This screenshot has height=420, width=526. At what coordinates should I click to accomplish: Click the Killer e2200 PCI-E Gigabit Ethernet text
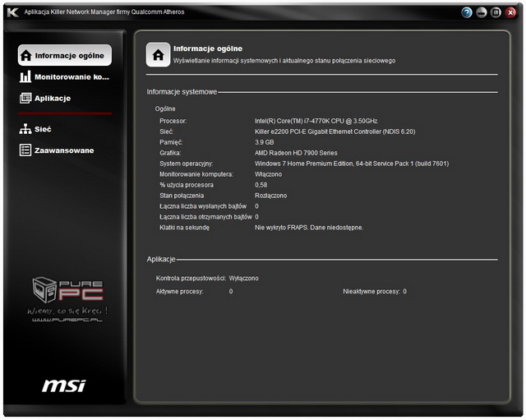click(x=335, y=132)
